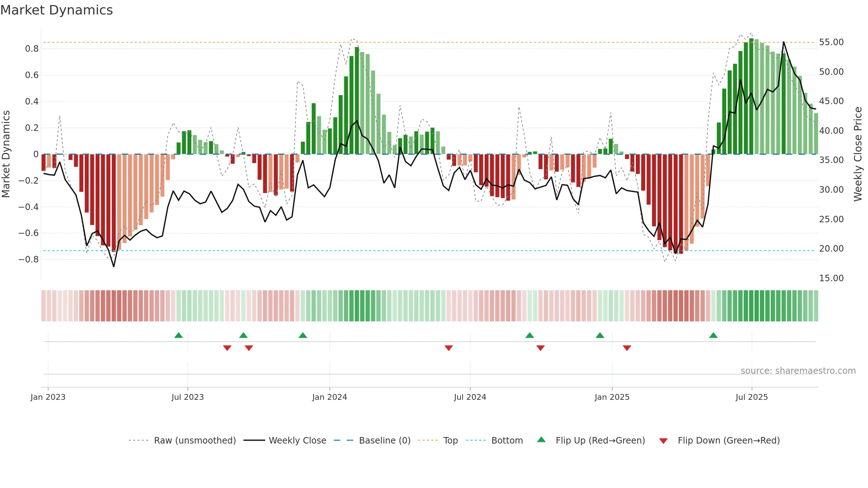This screenshot has width=868, height=488.
Task: Click the flip-up marker near Dec 2024
Action: (600, 335)
